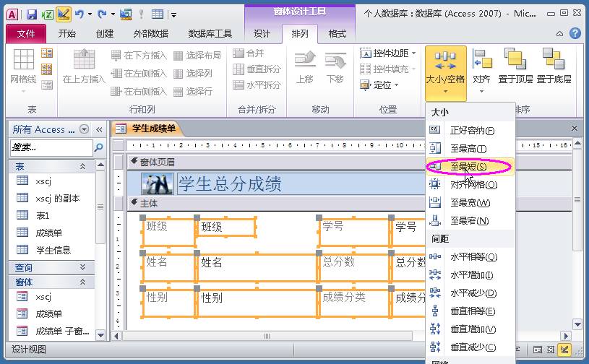Click the Save icon in quick access toolbar
This screenshot has width=589, height=364.
tap(32, 14)
